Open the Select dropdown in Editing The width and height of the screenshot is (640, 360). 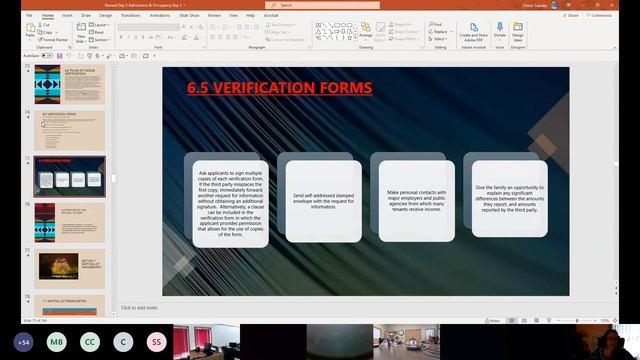(438, 39)
